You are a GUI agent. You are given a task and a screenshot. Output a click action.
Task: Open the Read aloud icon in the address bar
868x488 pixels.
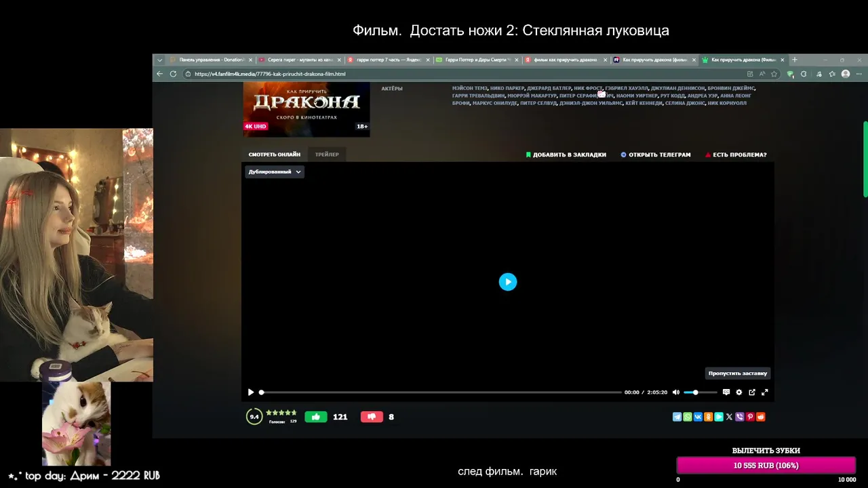coord(762,74)
